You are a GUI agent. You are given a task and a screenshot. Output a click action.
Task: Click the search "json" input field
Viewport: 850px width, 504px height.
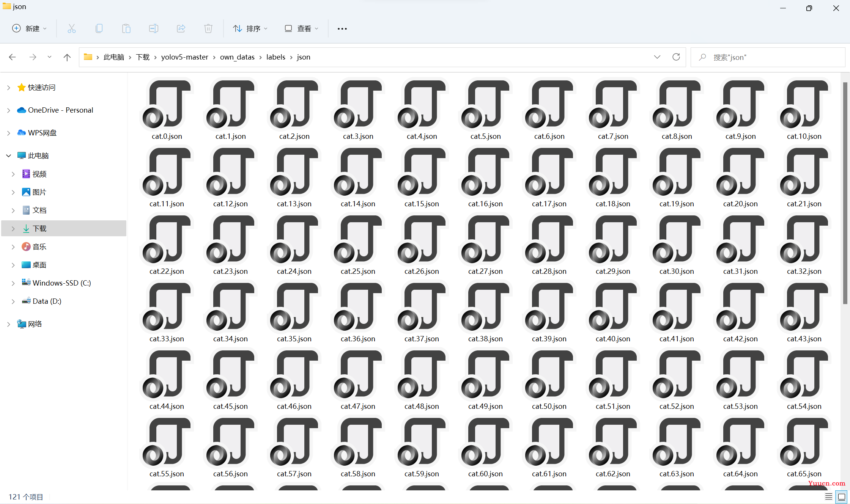[x=768, y=57]
